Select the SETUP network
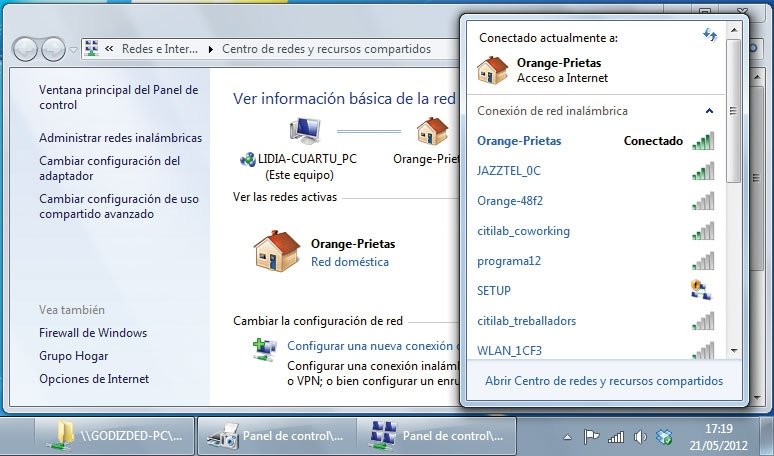This screenshot has width=774, height=456. point(595,291)
